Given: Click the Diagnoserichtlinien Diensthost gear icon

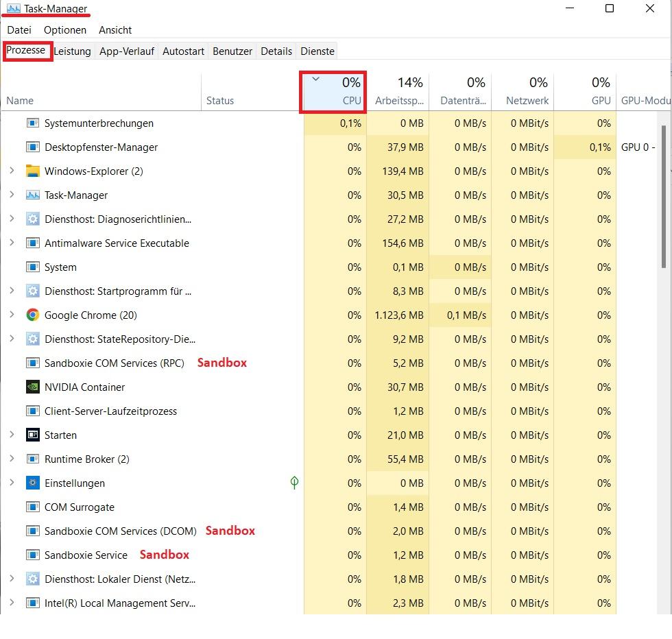Looking at the screenshot, I should click(x=33, y=219).
